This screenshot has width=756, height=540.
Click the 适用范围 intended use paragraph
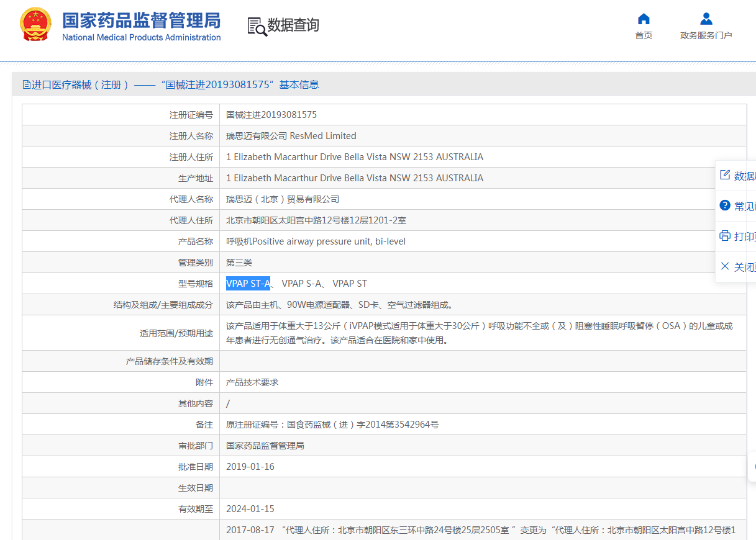(479, 333)
